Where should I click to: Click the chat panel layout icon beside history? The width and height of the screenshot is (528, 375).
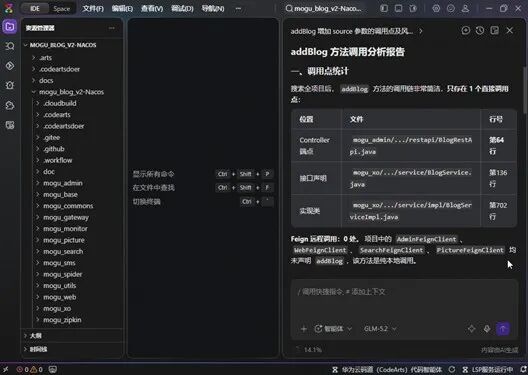(x=495, y=31)
